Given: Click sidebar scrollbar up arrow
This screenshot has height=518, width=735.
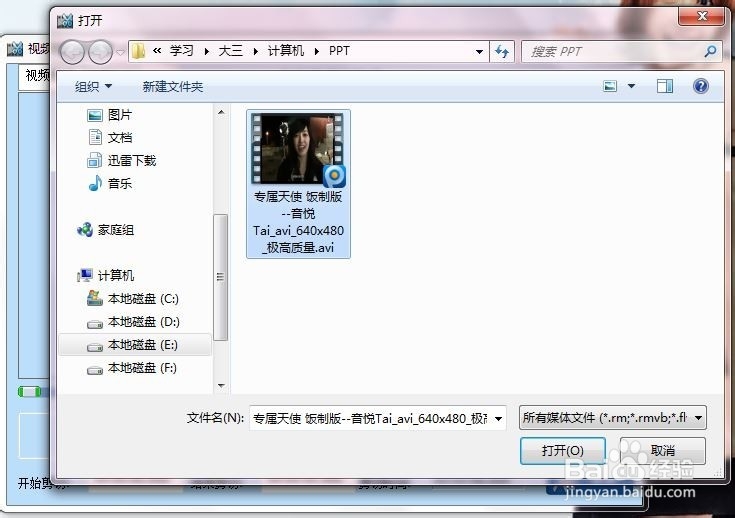Looking at the screenshot, I should coord(221,112).
